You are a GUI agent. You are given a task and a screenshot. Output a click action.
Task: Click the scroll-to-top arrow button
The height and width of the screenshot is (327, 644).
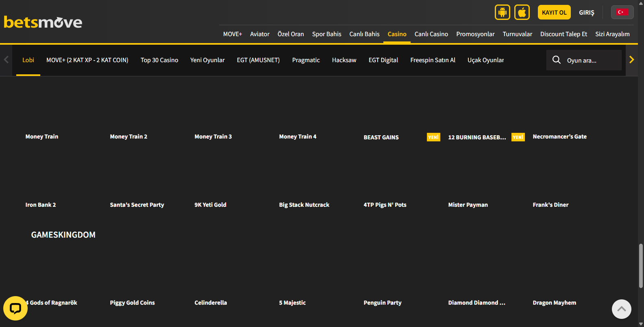click(x=621, y=309)
